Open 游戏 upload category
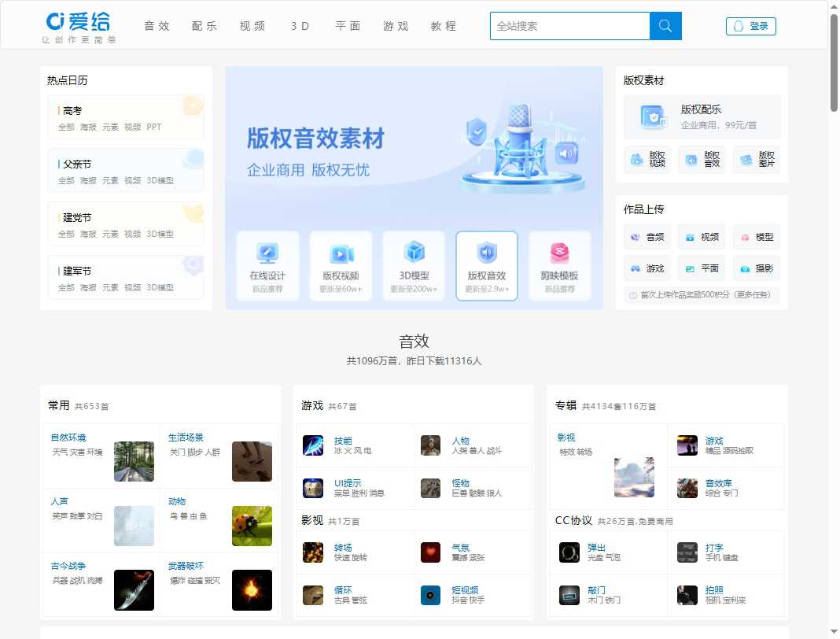Image resolution: width=840 pixels, height=639 pixels. pyautogui.click(x=647, y=267)
